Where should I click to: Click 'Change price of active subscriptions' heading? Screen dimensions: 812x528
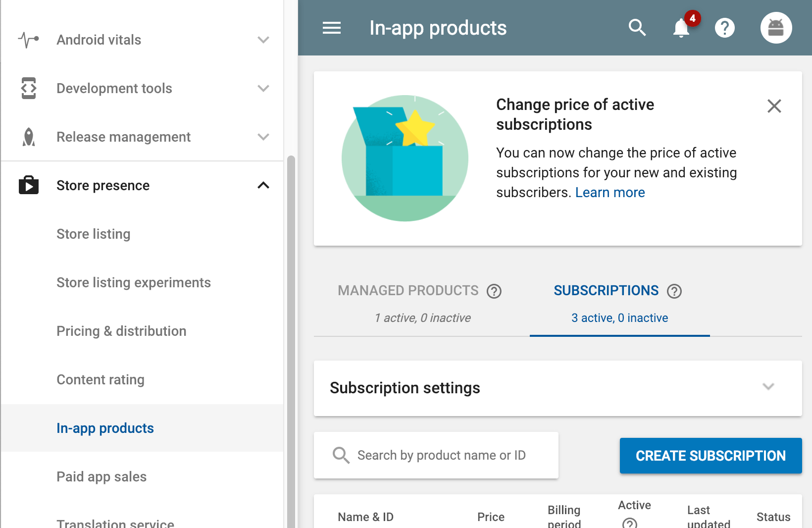coord(575,114)
